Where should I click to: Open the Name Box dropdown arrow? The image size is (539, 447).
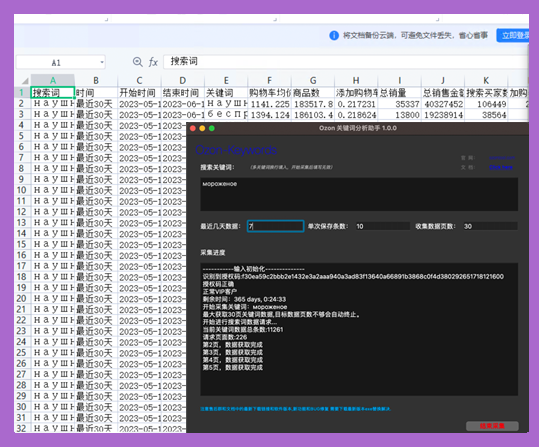(102, 62)
